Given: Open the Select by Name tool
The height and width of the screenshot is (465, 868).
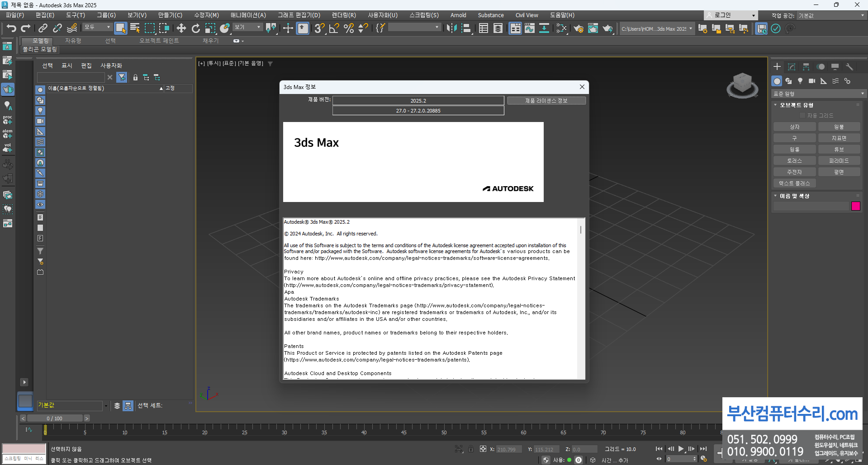Looking at the screenshot, I should [x=135, y=28].
